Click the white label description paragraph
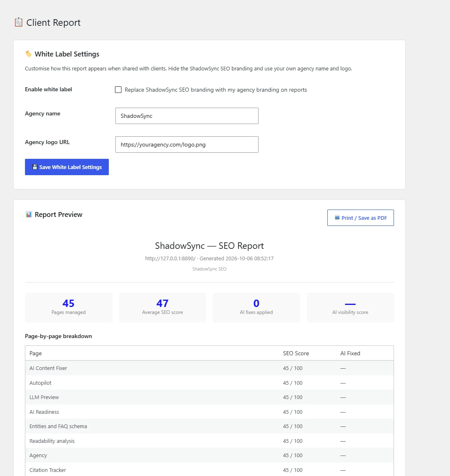 (189, 69)
